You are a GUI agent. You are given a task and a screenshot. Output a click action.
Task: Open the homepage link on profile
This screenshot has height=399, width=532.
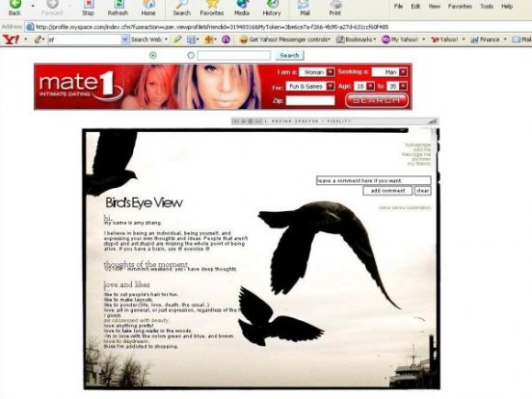coord(417,145)
